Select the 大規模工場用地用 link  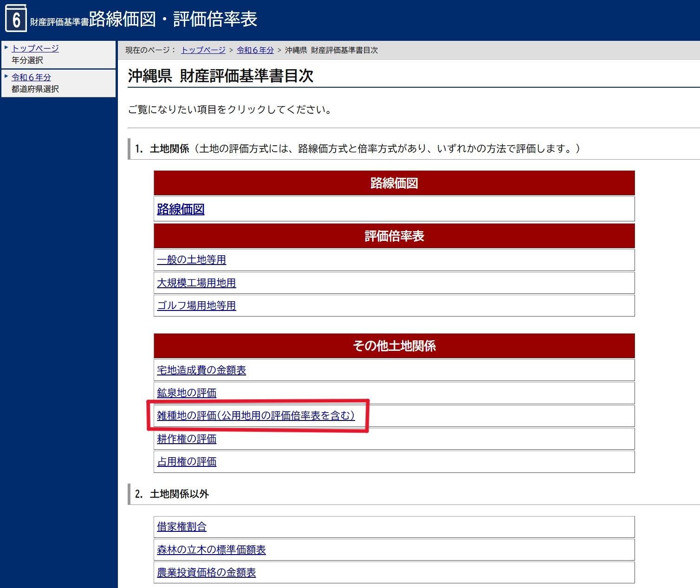(196, 283)
